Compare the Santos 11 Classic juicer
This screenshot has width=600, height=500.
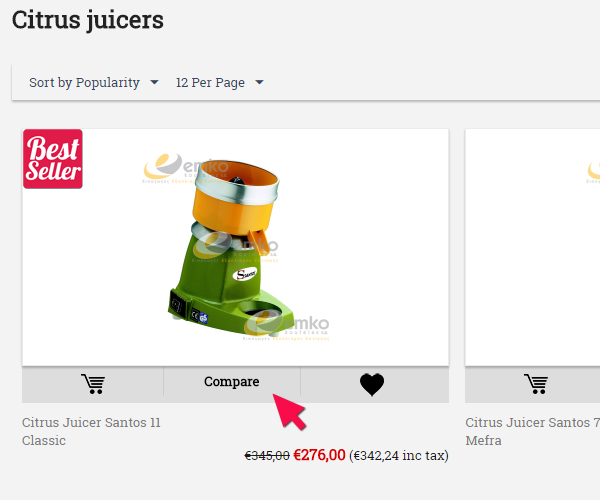(x=232, y=381)
